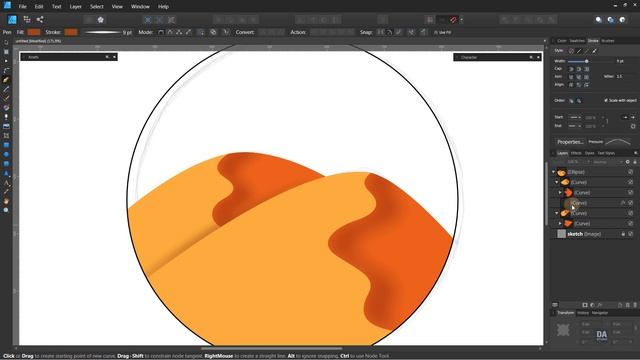Switch to the Effects tab
Image resolution: width=640 pixels, height=360 pixels.
(576, 153)
